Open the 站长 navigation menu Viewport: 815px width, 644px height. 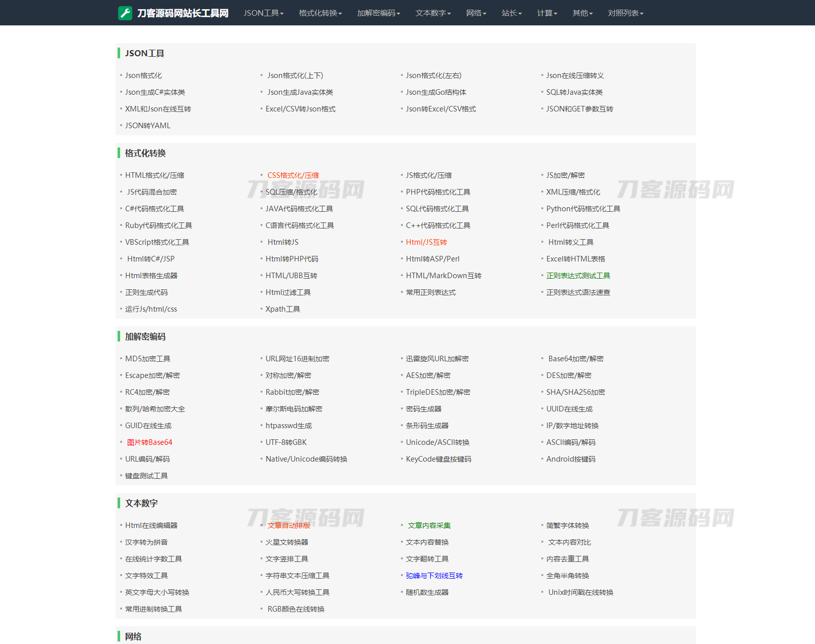[x=511, y=13]
